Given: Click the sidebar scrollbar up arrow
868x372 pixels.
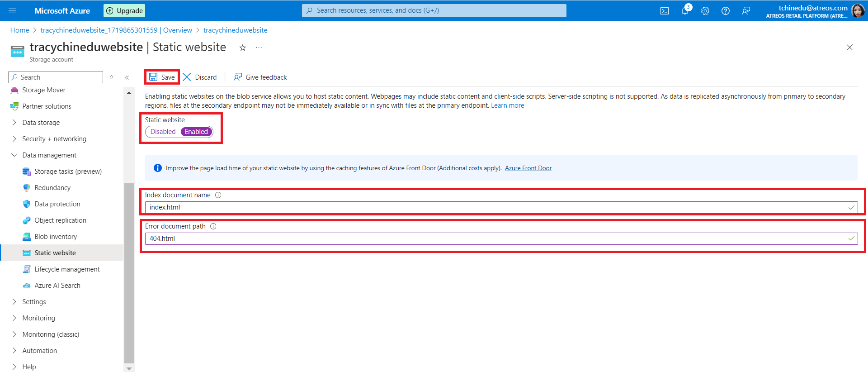Looking at the screenshot, I should 129,93.
